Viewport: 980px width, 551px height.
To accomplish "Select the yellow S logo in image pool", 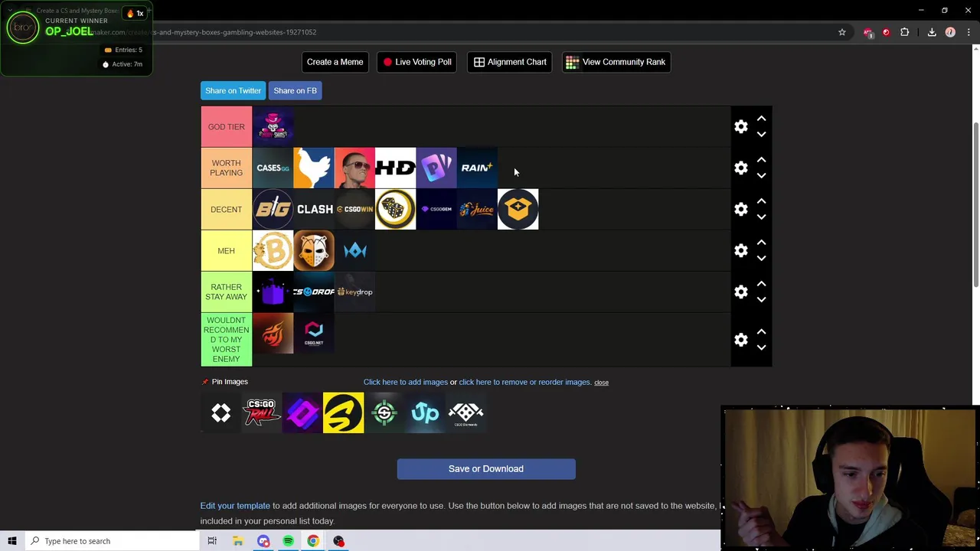I will [x=343, y=412].
